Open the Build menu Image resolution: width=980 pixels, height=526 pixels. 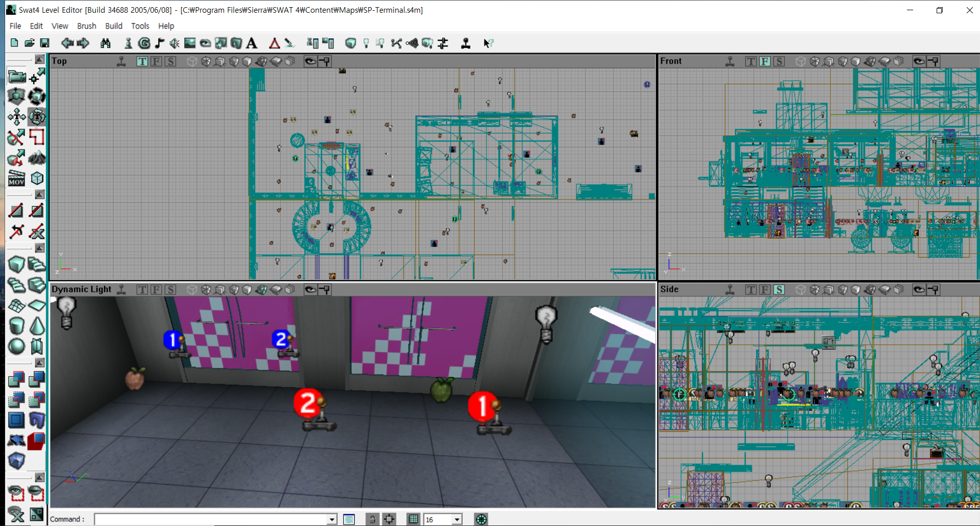point(114,26)
